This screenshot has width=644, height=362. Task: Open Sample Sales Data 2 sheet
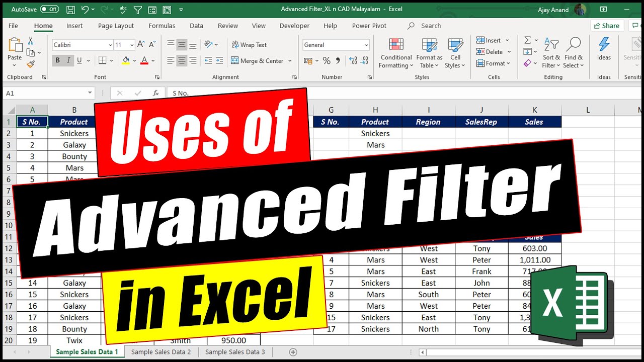click(161, 352)
